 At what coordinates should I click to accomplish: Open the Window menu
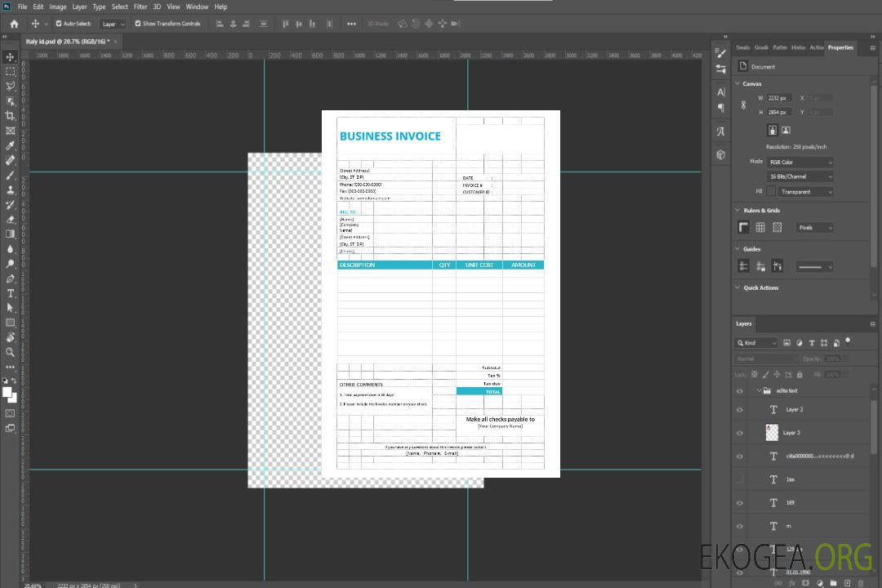tap(197, 7)
